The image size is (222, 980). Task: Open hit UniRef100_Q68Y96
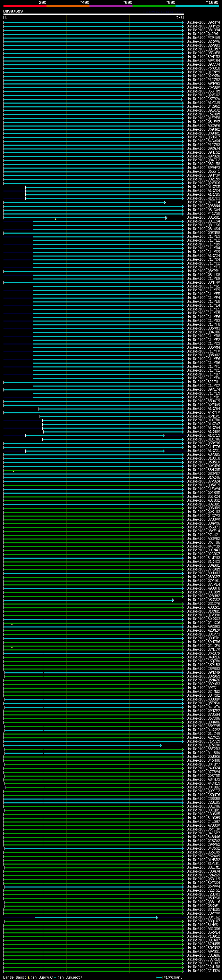pos(203,443)
